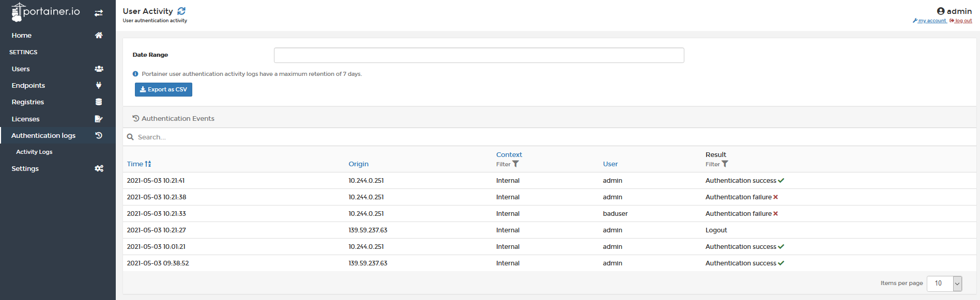
Task: Sort the table by User column
Action: click(610, 164)
